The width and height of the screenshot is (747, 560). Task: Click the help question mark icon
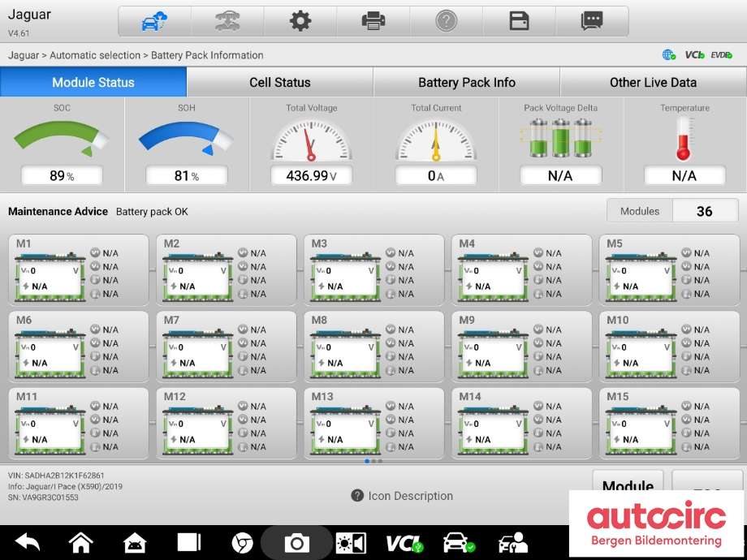click(446, 21)
